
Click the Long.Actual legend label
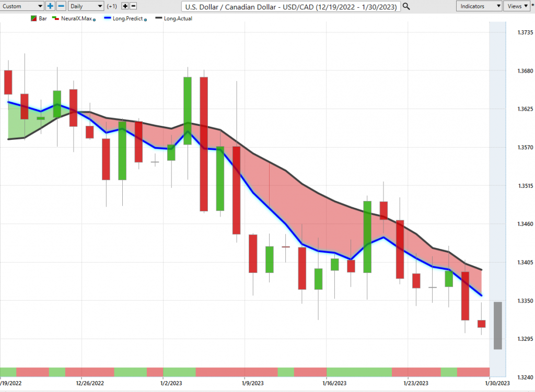pyautogui.click(x=178, y=18)
